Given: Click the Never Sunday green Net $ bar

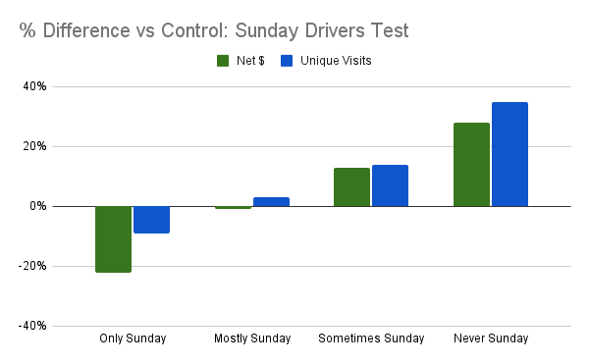Looking at the screenshot, I should [x=472, y=165].
